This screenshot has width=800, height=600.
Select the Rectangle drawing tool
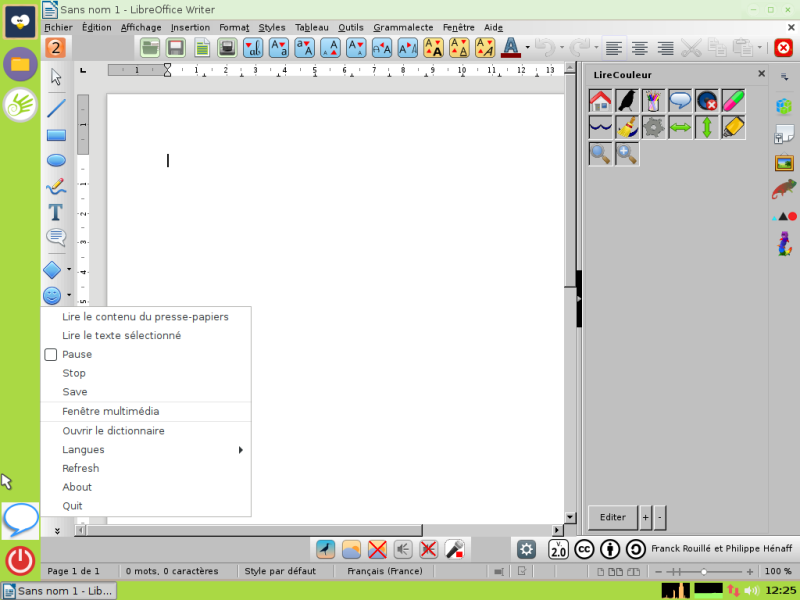pyautogui.click(x=56, y=135)
